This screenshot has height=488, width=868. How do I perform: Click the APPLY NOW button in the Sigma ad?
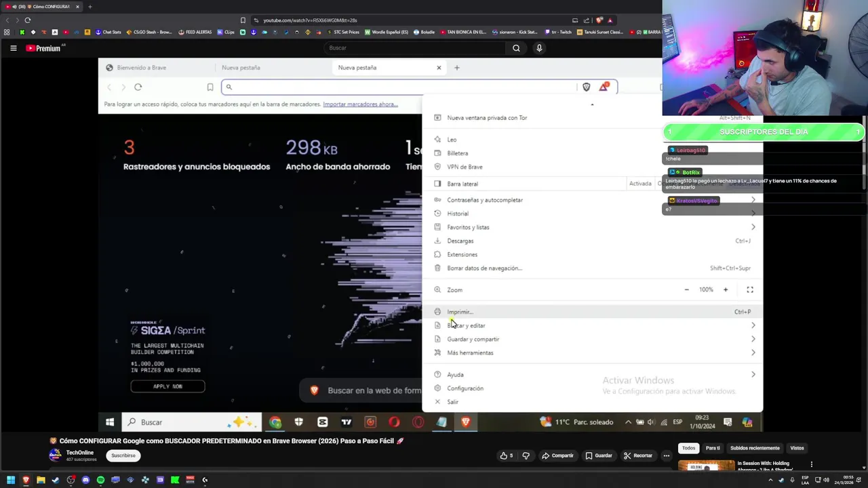[x=167, y=386]
